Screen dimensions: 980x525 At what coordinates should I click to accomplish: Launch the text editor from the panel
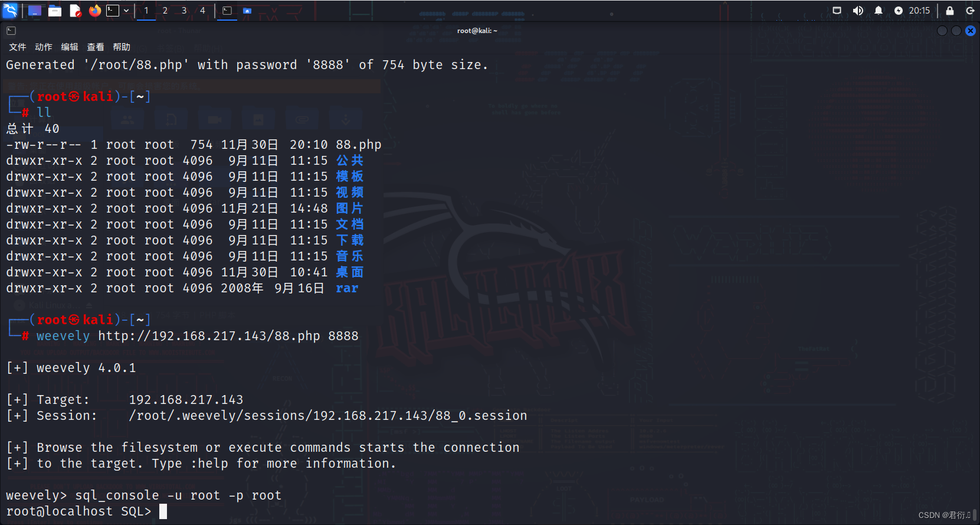pos(75,11)
